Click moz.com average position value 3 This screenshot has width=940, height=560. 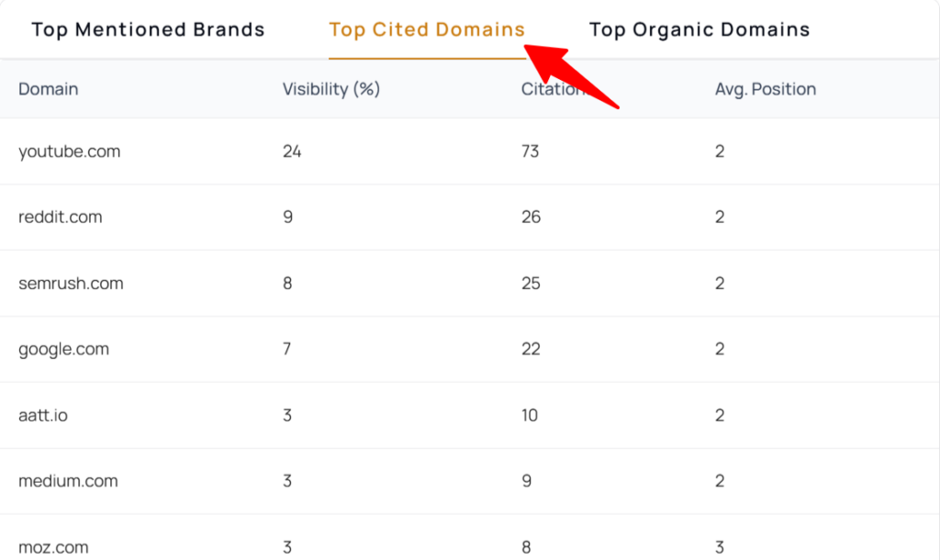pyautogui.click(x=720, y=547)
